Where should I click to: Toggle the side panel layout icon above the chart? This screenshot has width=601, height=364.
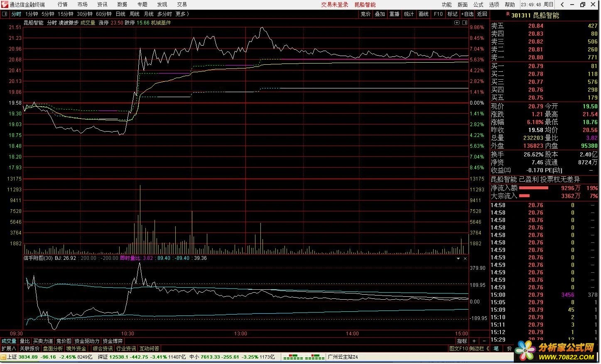pyautogui.click(x=464, y=23)
